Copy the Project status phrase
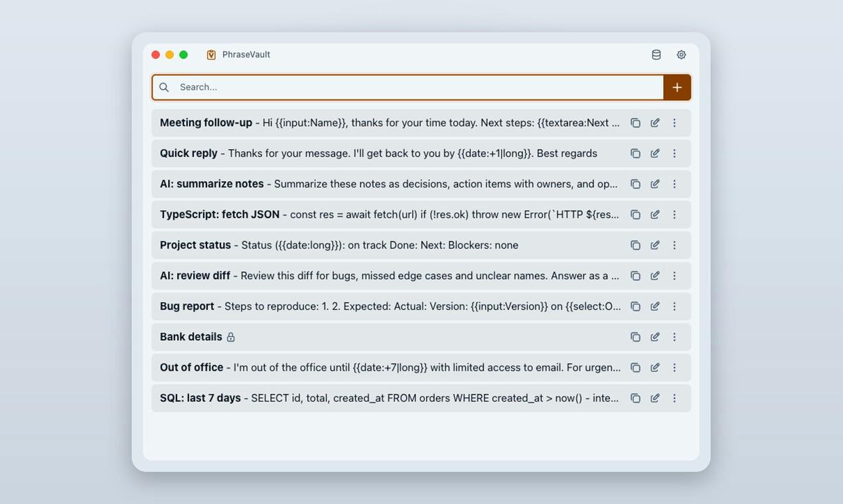Screen dimensions: 843x504 [x=635, y=245]
